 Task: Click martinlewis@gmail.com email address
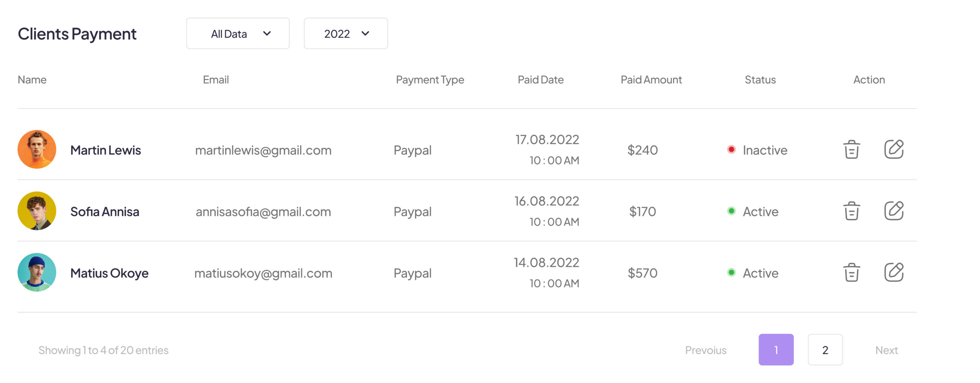pos(263,150)
